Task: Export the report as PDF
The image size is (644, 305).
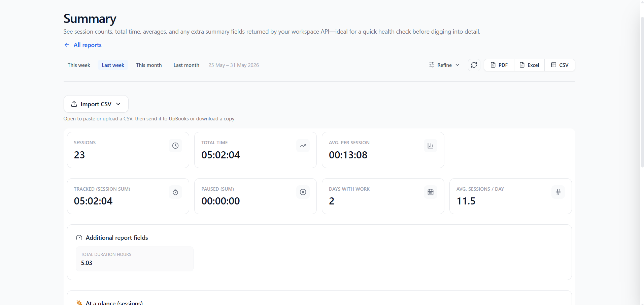Action: tap(499, 65)
